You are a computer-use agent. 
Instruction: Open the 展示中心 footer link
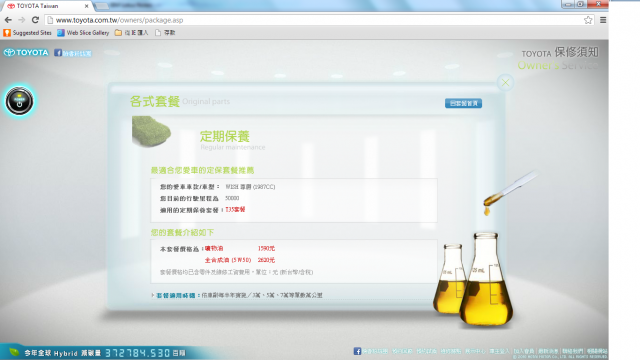(475, 351)
